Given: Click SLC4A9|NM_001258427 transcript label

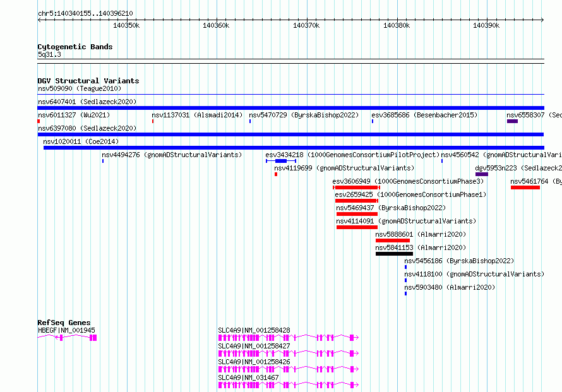Looking at the screenshot, I should click(254, 346).
